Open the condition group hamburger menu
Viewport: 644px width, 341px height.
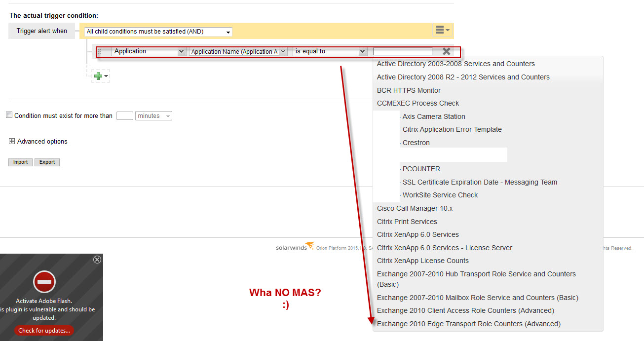[442, 31]
